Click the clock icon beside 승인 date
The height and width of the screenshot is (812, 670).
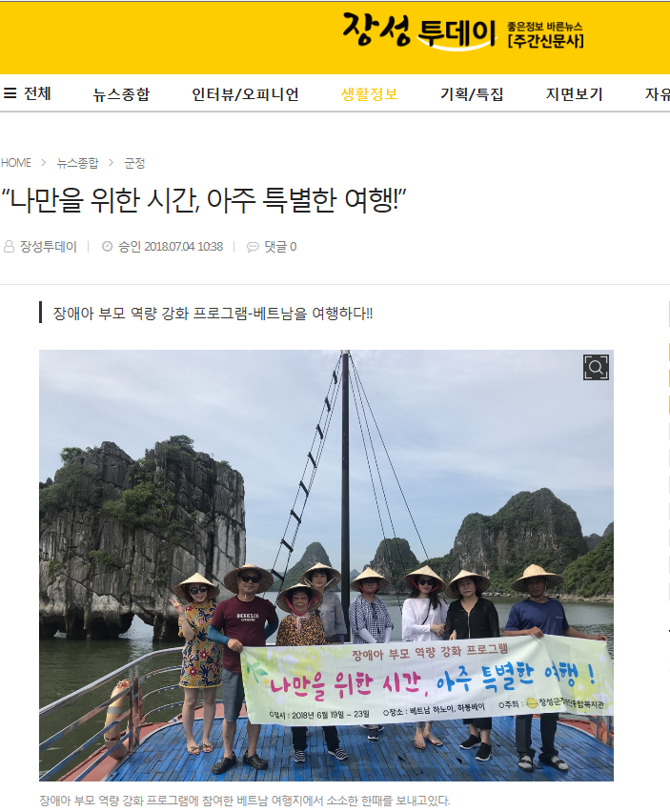click(x=107, y=247)
